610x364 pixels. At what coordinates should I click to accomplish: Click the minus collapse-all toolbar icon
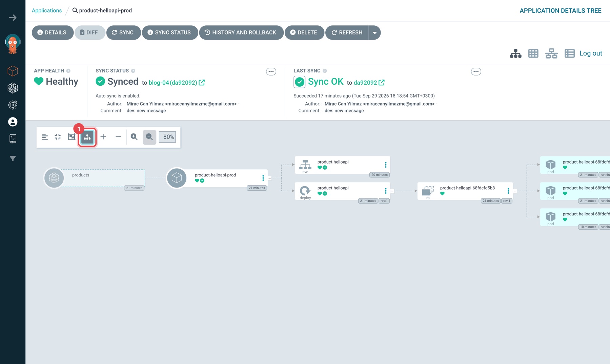click(x=118, y=137)
